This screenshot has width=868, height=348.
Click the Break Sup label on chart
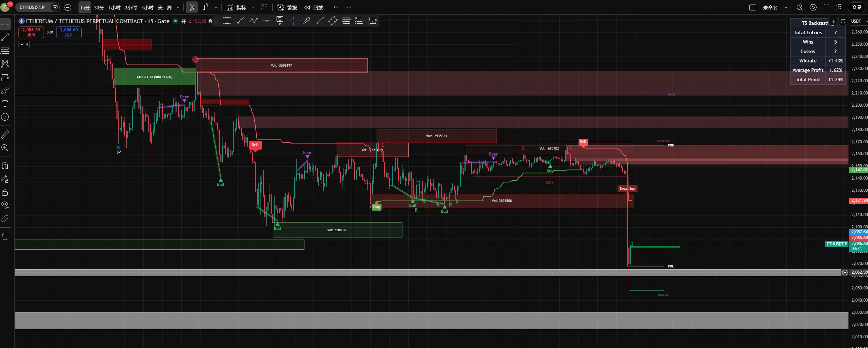point(627,188)
